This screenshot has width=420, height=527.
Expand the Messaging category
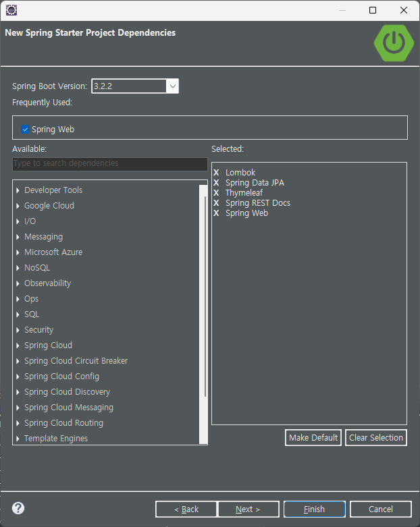click(18, 237)
